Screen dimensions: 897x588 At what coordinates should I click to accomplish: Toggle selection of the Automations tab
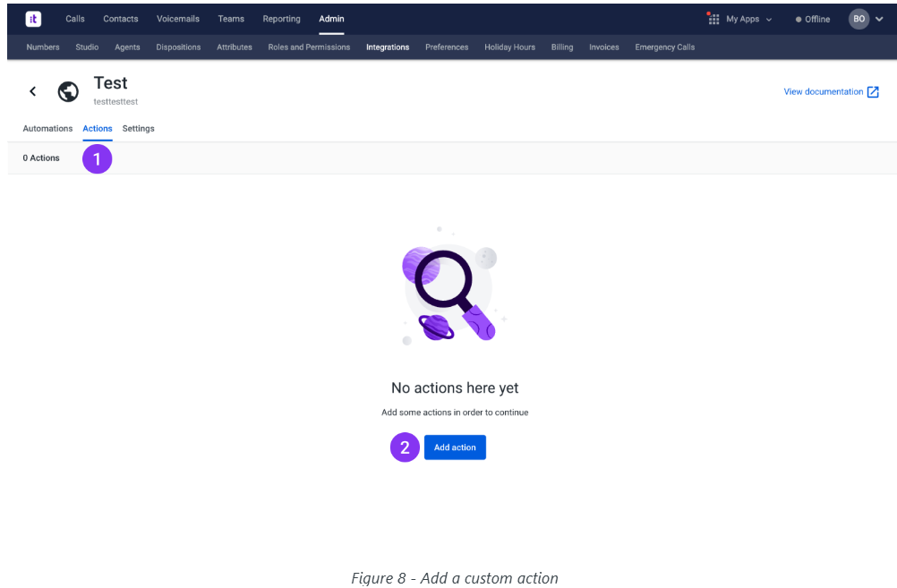(x=47, y=128)
